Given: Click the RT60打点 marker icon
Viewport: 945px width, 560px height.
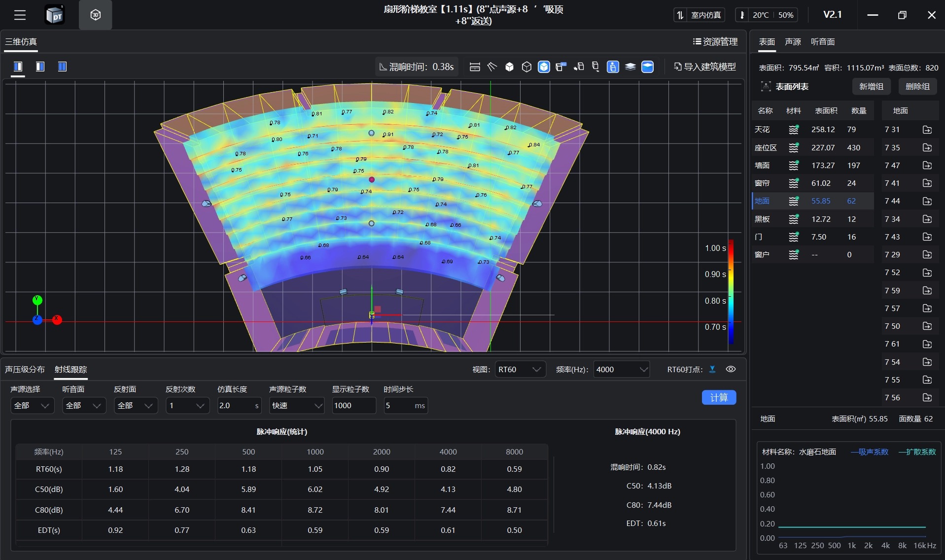Looking at the screenshot, I should click(x=712, y=369).
